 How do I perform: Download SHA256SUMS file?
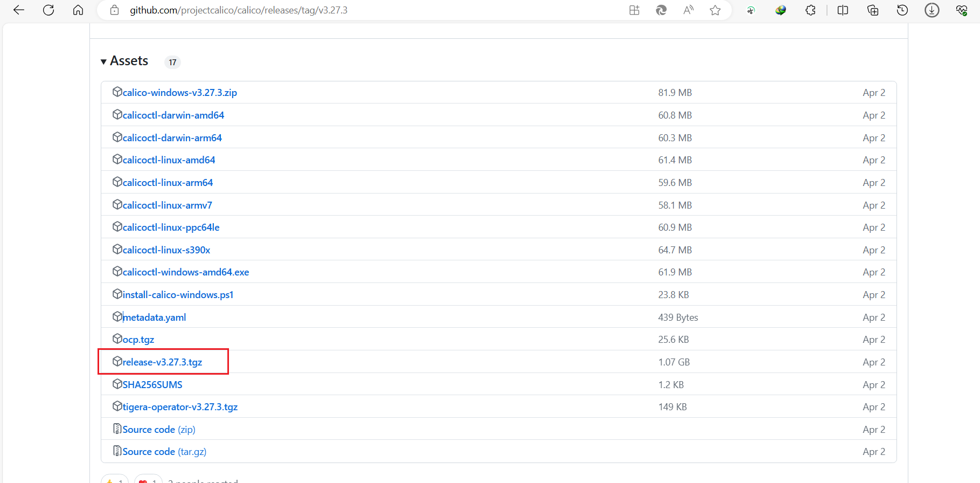tap(152, 385)
